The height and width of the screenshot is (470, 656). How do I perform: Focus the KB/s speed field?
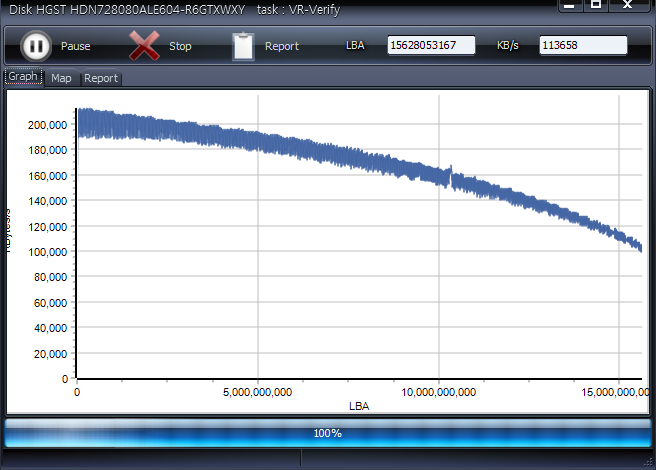pos(582,46)
